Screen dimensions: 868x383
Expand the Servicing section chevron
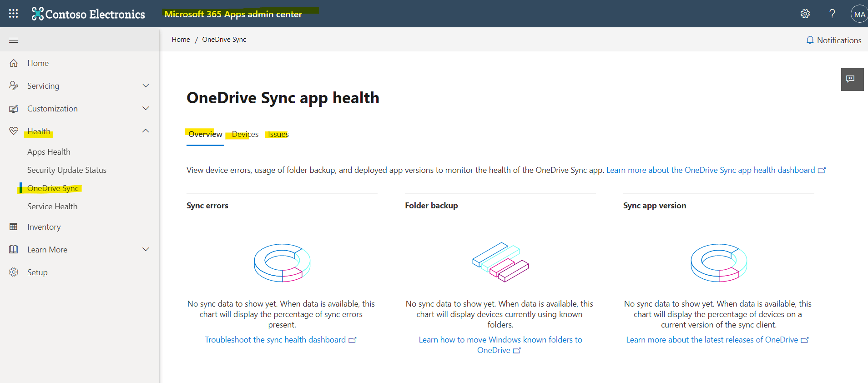coord(146,86)
